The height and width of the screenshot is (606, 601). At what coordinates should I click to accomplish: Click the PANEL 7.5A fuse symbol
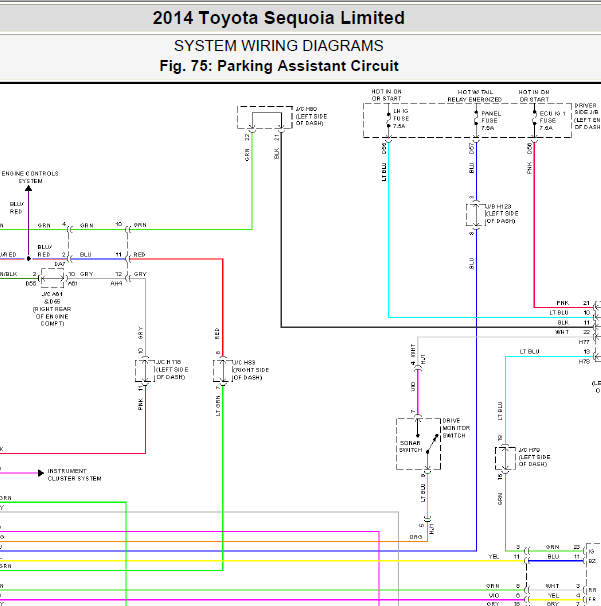[476, 117]
